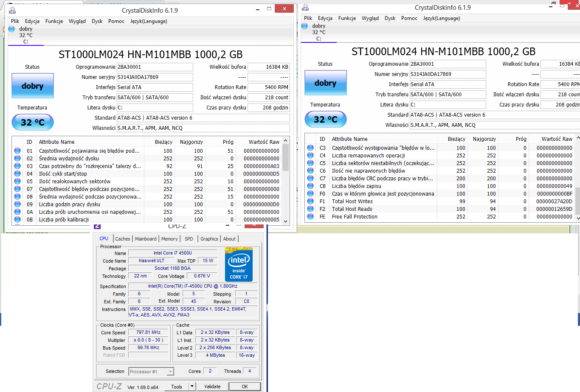Select the 'Liczba godzin pracy dysku' row text

point(70,204)
